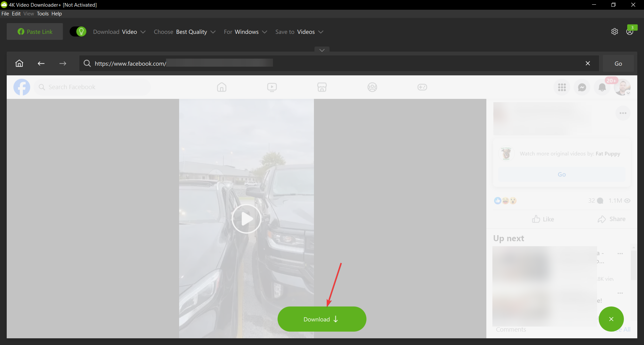Screen dimensions: 644x345
Task: Open the Tools menu
Action: tap(42, 13)
